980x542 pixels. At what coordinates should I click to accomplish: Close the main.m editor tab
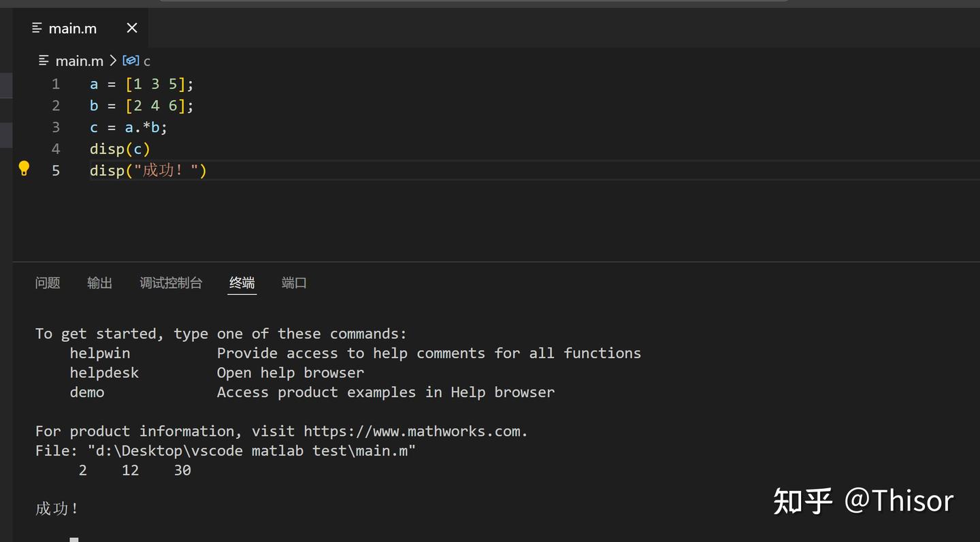pyautogui.click(x=132, y=28)
